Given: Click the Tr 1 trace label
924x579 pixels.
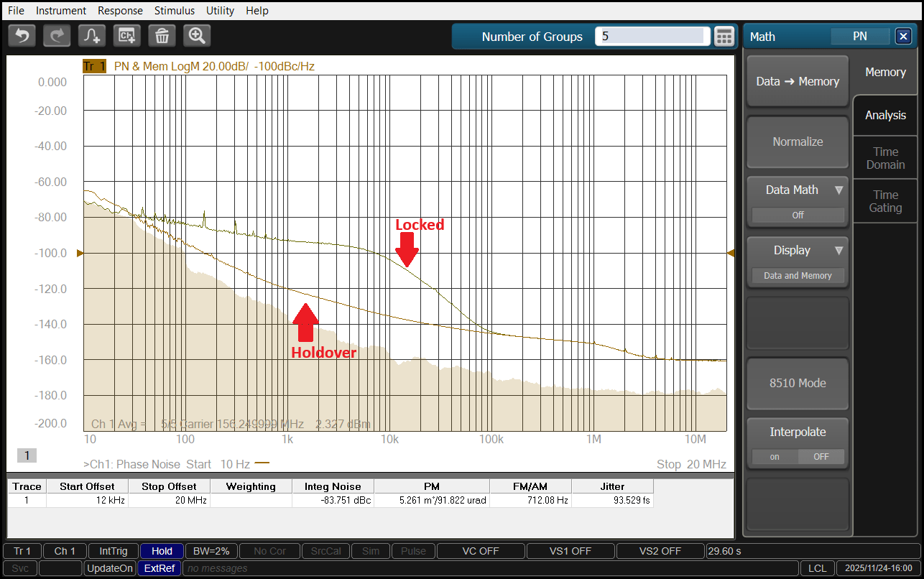Looking at the screenshot, I should point(94,66).
